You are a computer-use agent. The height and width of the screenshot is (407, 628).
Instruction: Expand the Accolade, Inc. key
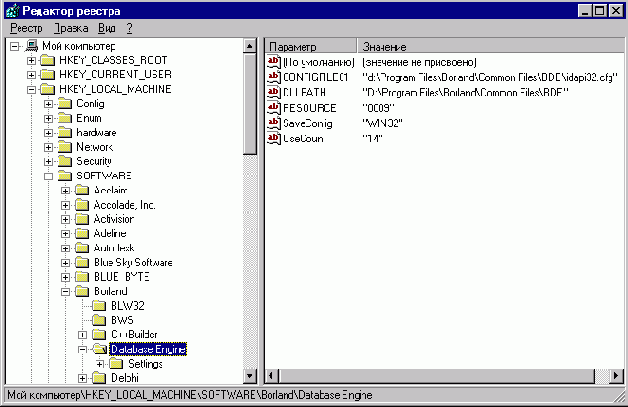click(x=65, y=206)
